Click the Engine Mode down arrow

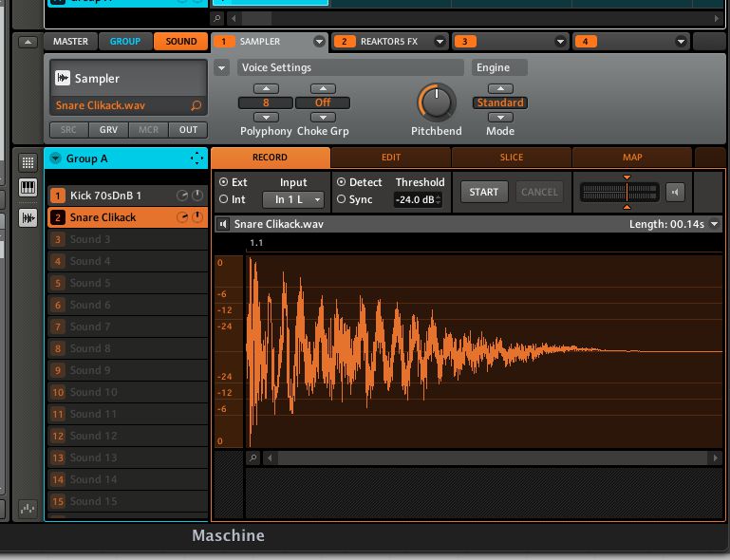[500, 118]
